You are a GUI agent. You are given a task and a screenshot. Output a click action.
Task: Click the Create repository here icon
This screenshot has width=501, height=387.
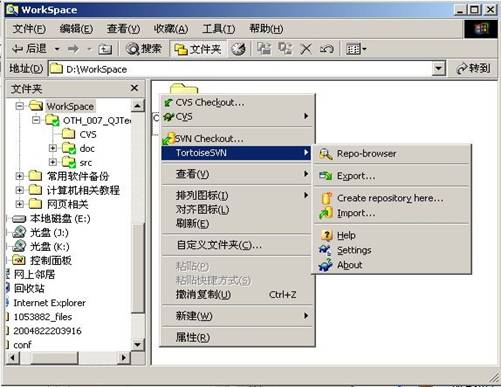click(326, 198)
